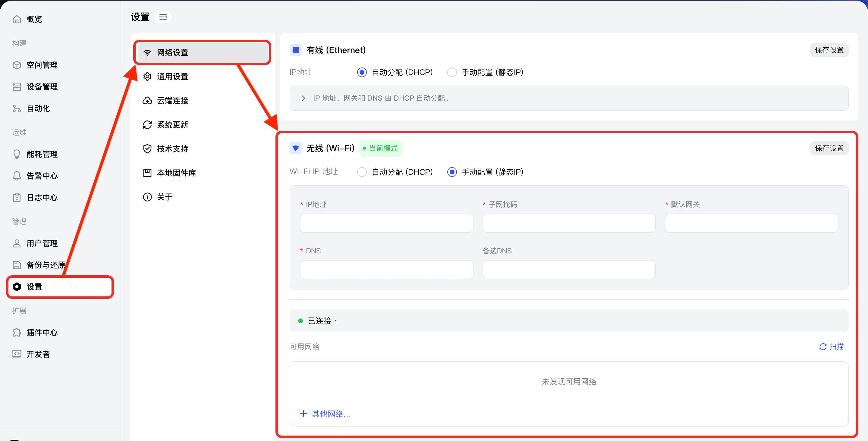Screen dimensions: 868x441
Task: Click the 本地固件库 archive icon
Action: (x=147, y=173)
